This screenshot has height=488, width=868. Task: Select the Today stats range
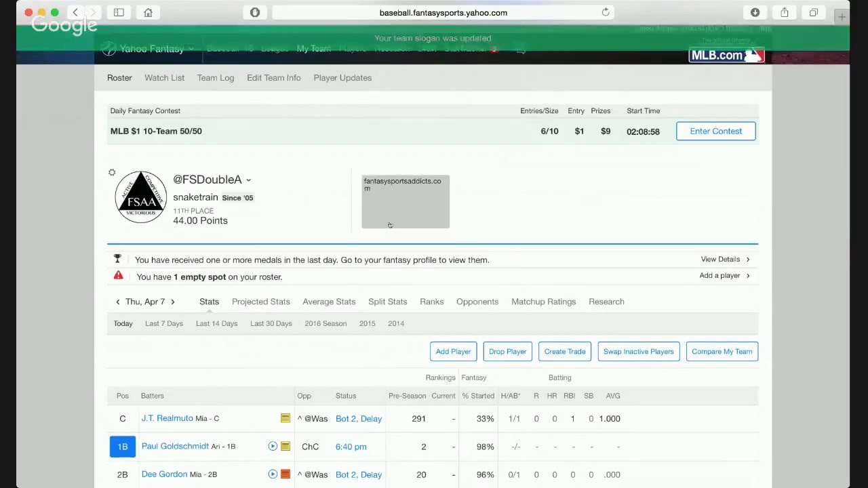[123, 323]
